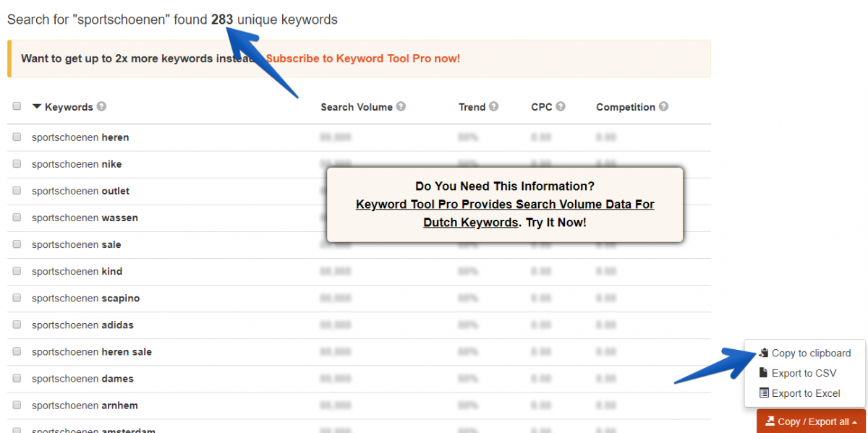Click the Dutch Keywords underlined link
This screenshot has width=868, height=433.
click(x=470, y=222)
